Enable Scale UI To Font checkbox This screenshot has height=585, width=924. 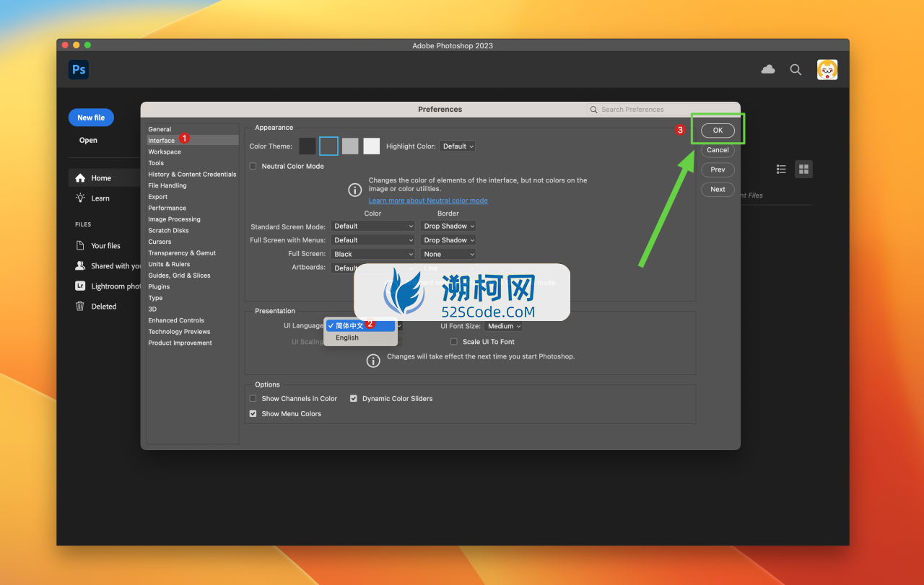click(454, 342)
